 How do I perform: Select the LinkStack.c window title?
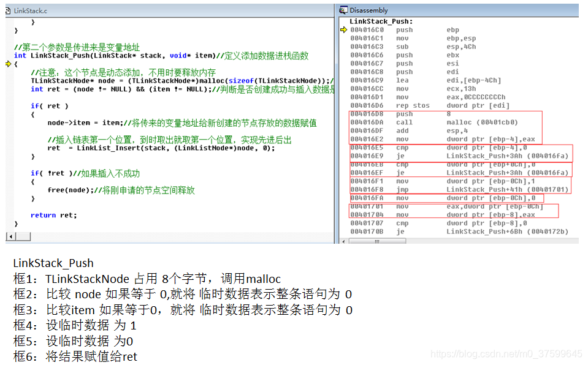[31, 11]
